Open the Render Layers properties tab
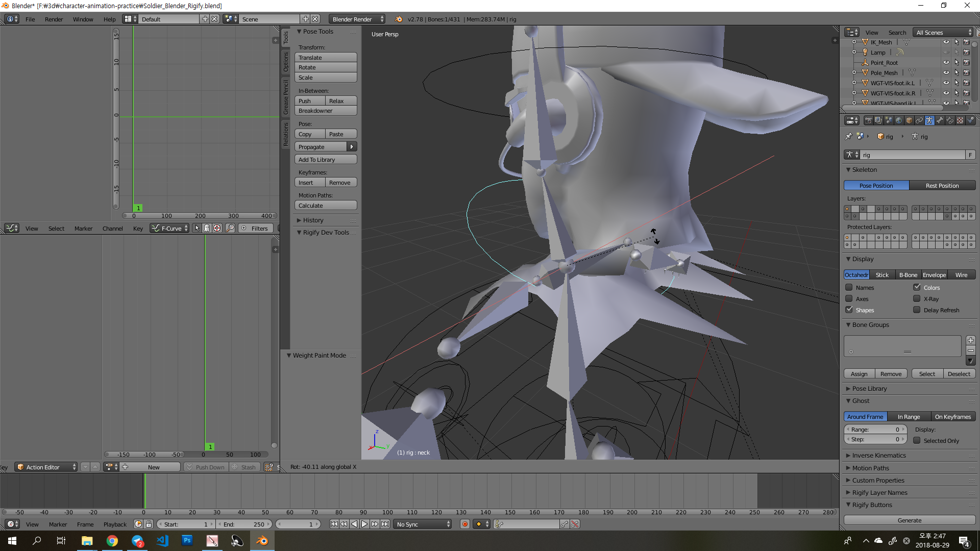Viewport: 980px width, 551px height. pos(878,121)
